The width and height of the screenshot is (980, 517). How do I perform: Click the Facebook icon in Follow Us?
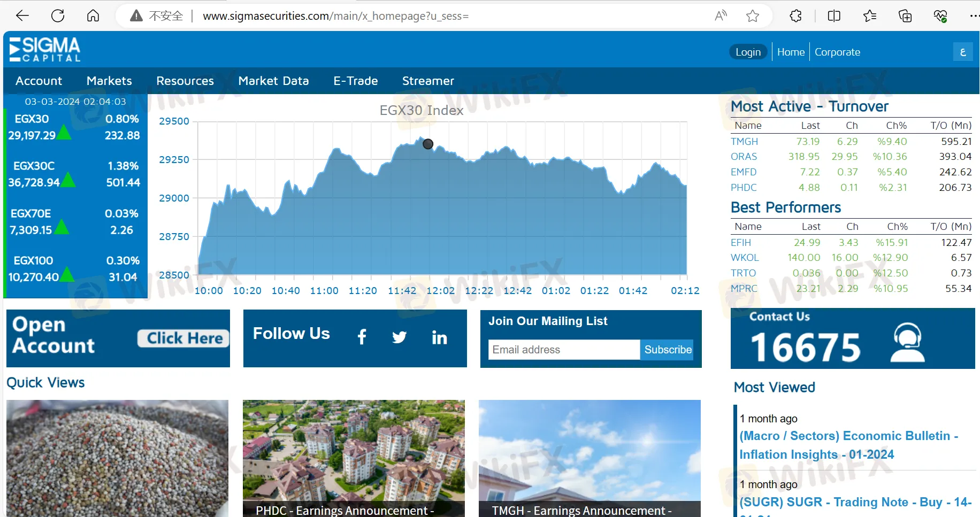coord(362,337)
